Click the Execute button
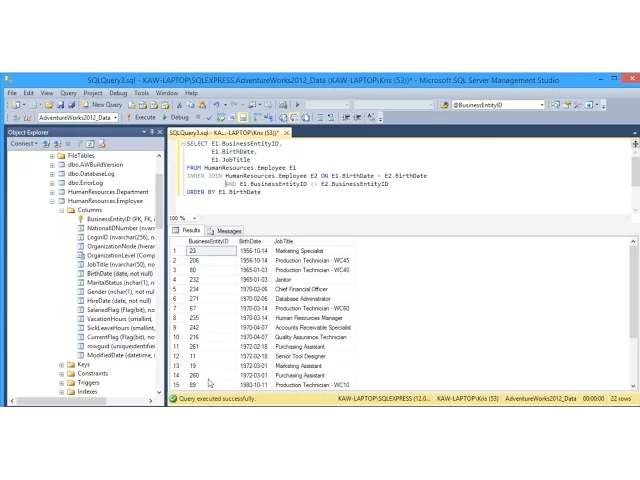 click(141, 118)
